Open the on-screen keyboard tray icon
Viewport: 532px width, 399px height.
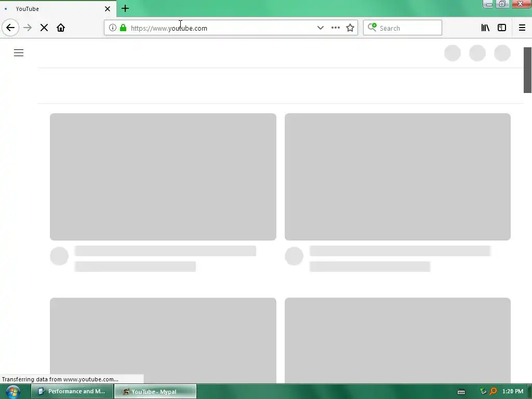click(x=461, y=392)
